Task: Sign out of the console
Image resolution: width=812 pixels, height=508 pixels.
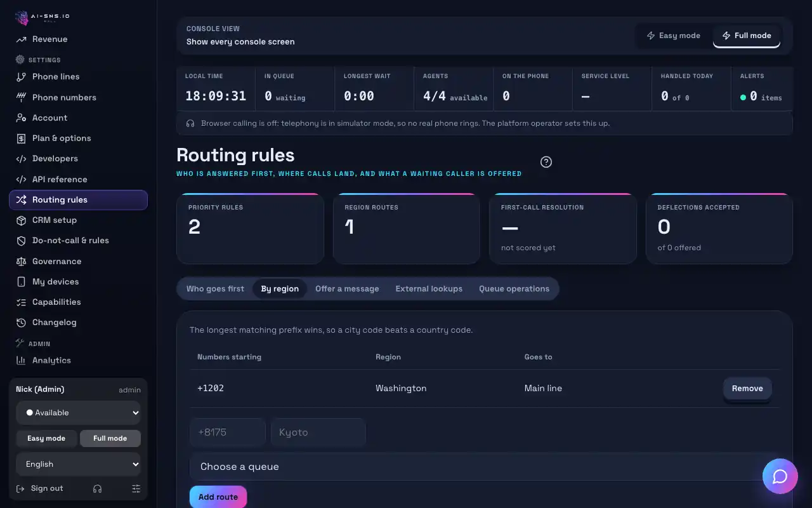Action: [x=40, y=488]
